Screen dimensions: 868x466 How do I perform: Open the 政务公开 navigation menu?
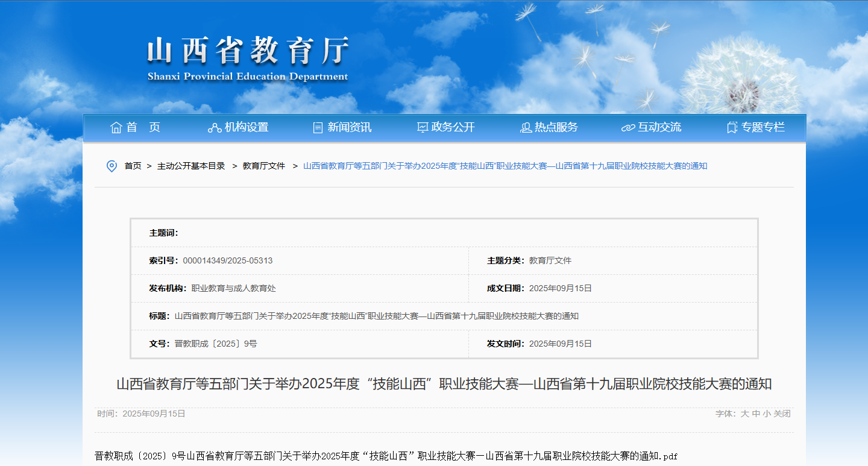point(453,127)
